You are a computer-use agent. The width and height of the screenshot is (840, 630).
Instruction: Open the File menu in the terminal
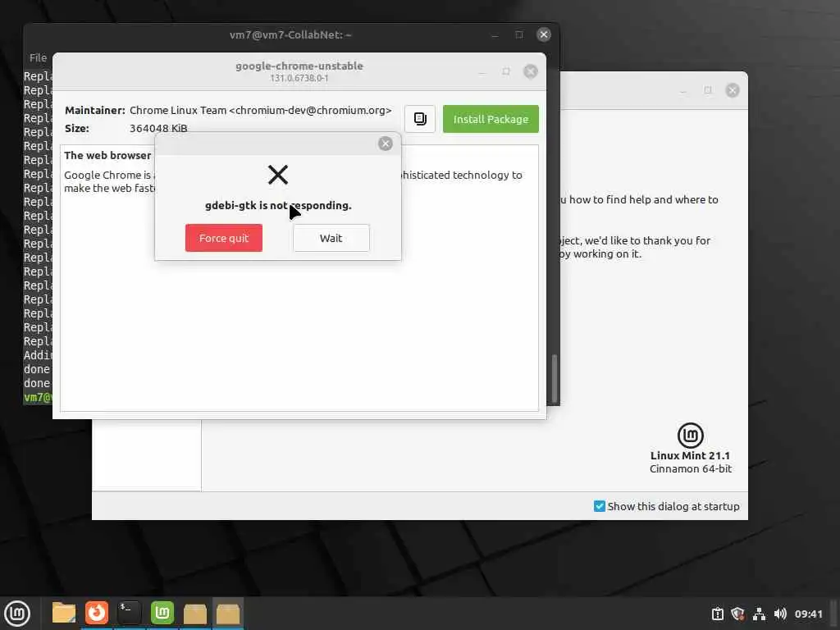click(38, 57)
